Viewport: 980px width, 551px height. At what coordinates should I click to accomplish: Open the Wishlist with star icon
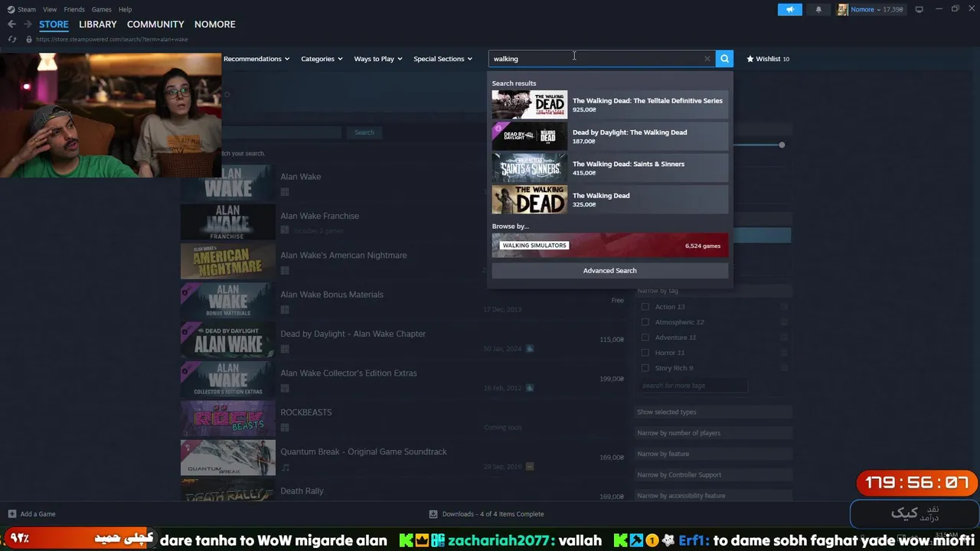(768, 59)
